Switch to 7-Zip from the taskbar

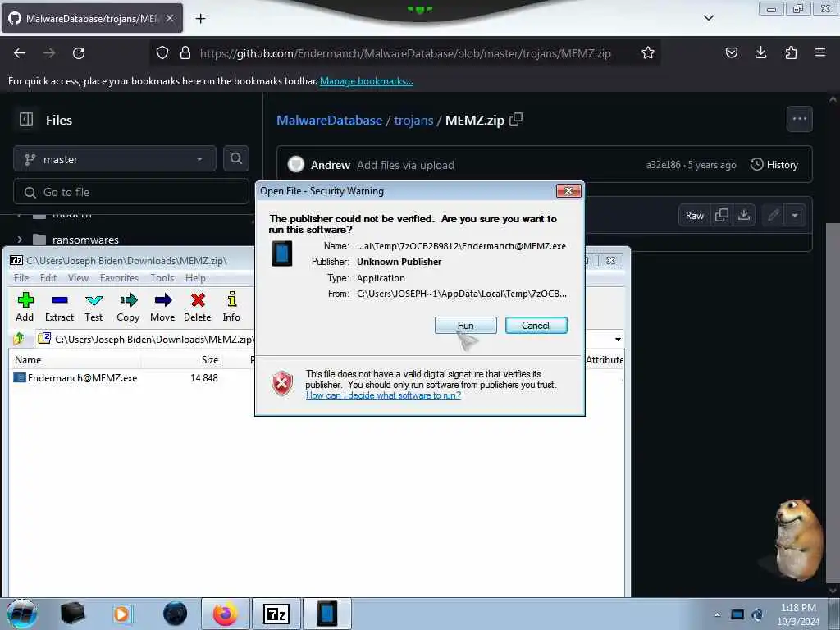point(276,614)
